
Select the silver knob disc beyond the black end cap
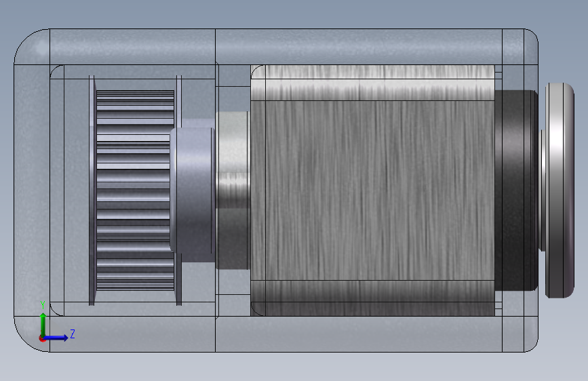[560, 190]
